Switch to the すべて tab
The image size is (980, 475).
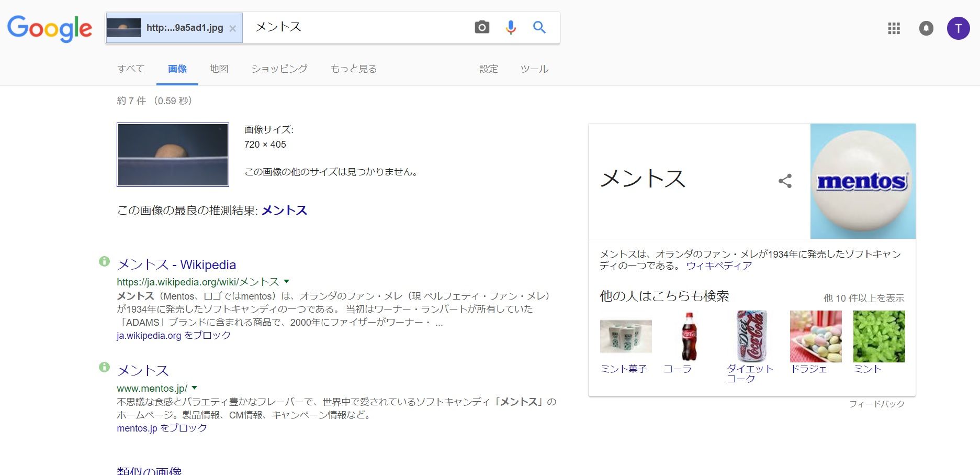pyautogui.click(x=131, y=69)
